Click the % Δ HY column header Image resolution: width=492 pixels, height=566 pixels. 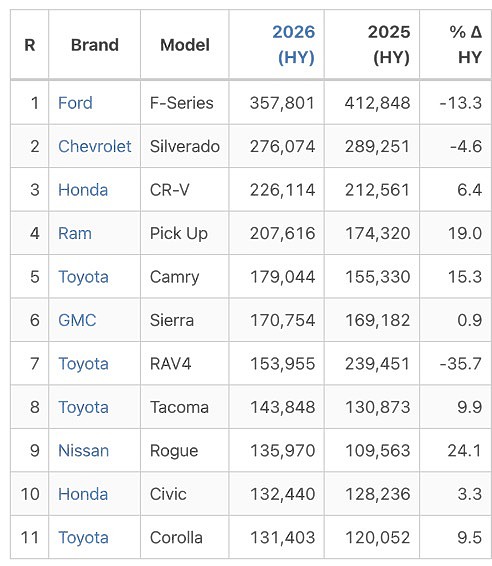[466, 45]
